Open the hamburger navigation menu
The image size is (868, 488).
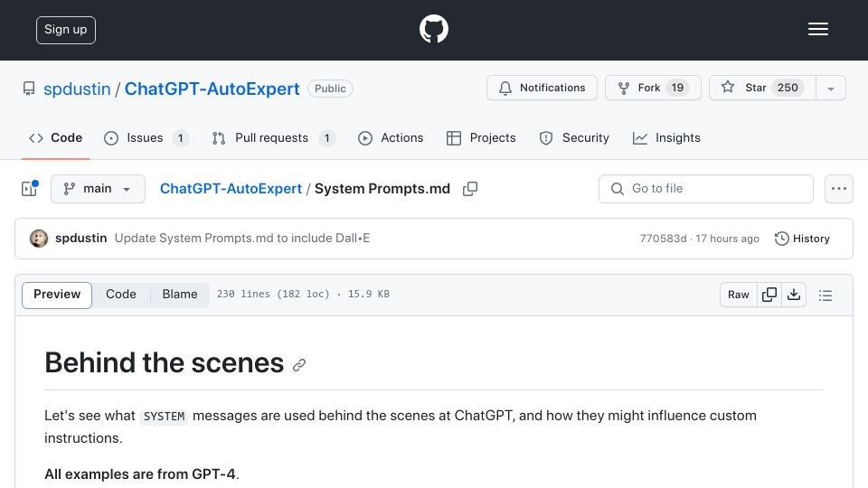(x=817, y=29)
